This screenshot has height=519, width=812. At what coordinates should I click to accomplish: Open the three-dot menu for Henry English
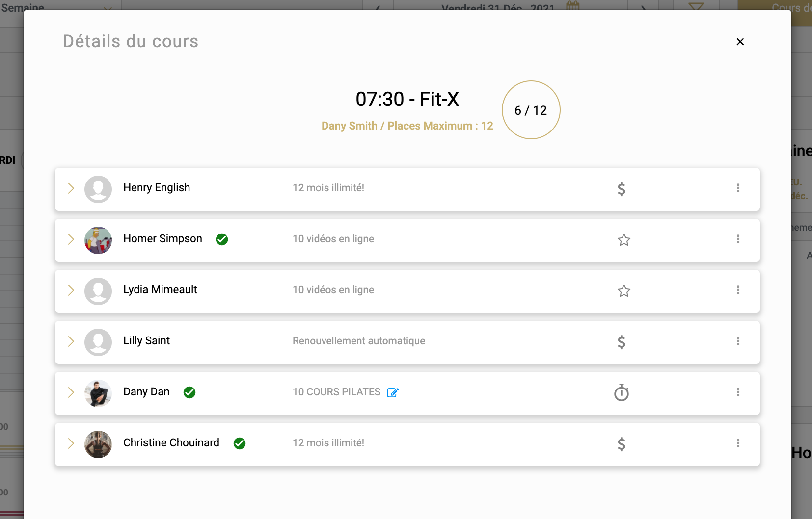point(738,188)
